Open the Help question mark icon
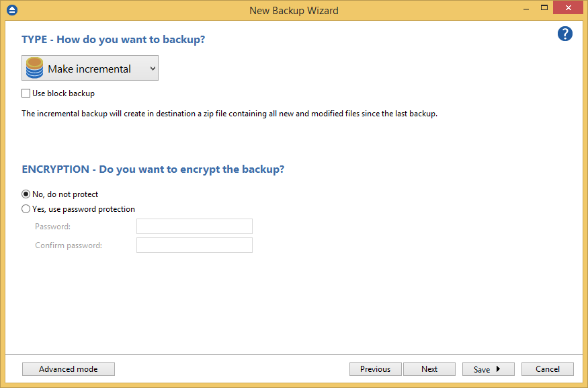Viewport: 588px width, 388px height. [564, 34]
